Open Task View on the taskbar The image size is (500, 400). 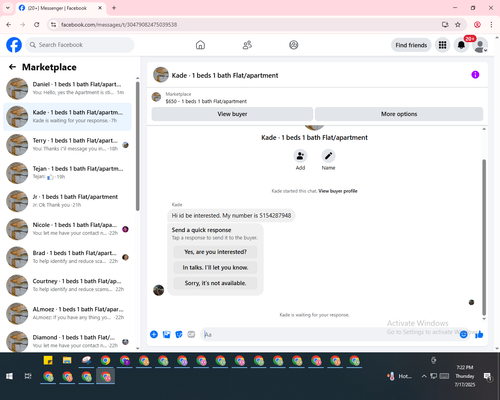(x=28, y=376)
